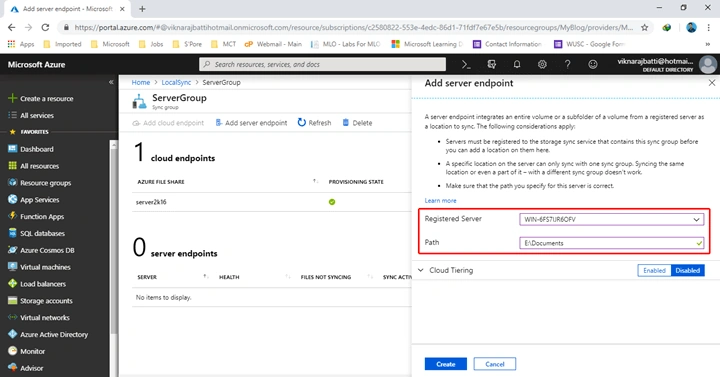The width and height of the screenshot is (720, 377).
Task: Open Function Apps from sidebar
Action: [42, 217]
